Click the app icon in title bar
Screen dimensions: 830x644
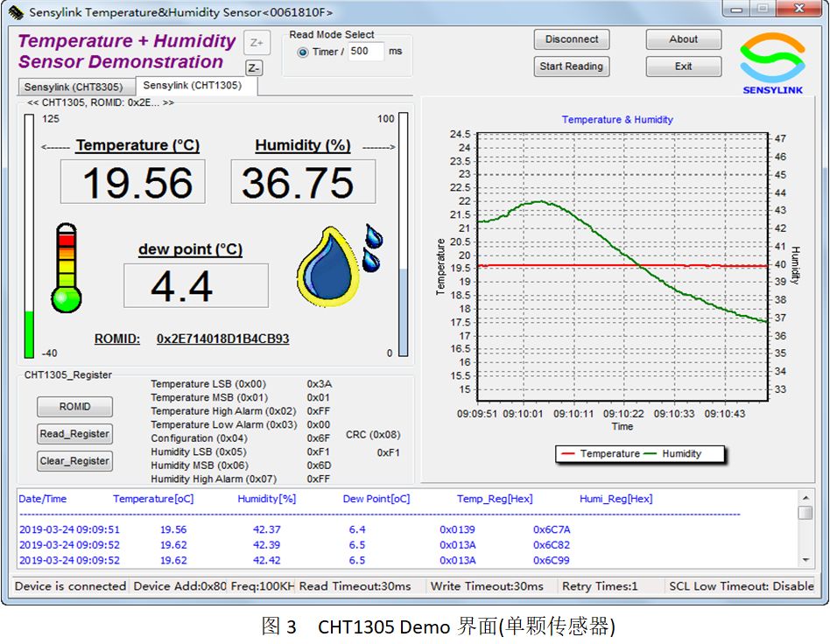coord(16,12)
